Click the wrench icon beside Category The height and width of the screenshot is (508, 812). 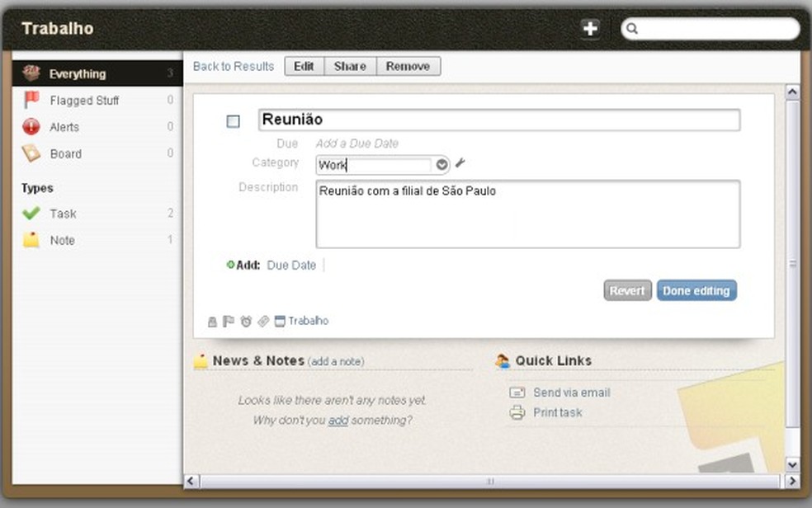460,163
